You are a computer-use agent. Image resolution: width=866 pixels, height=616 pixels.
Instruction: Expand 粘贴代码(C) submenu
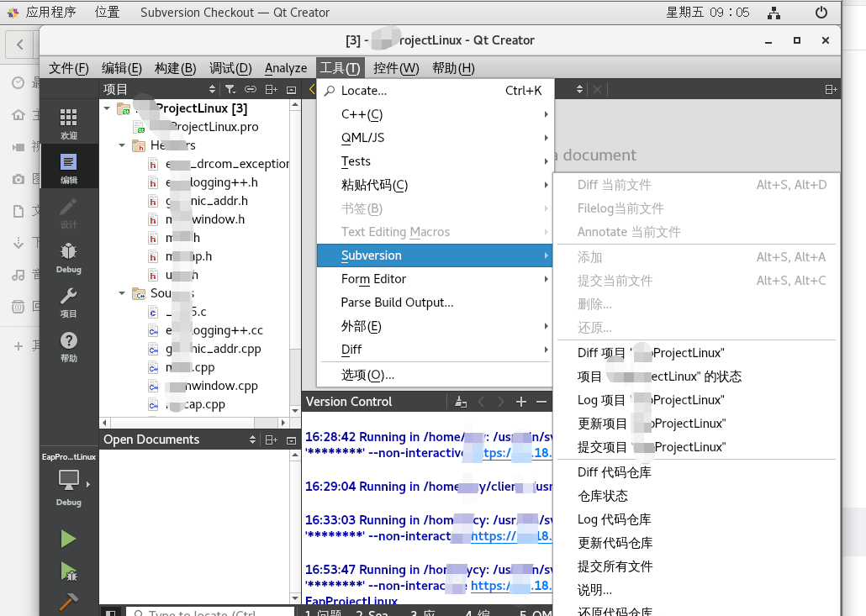pos(435,185)
